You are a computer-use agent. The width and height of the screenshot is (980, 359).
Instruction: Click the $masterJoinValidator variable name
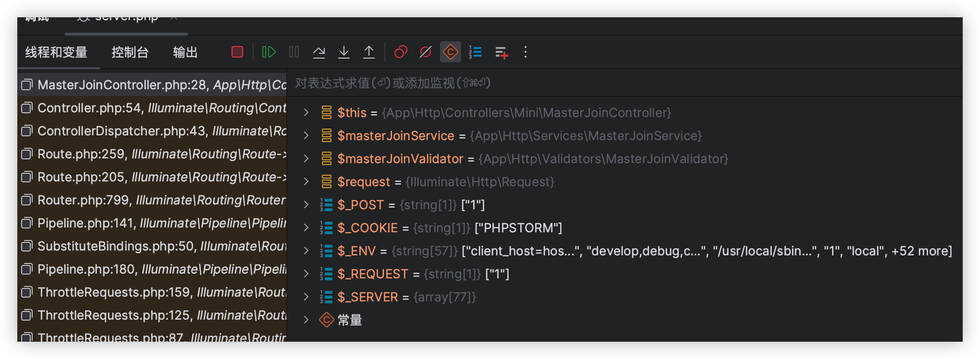click(400, 159)
